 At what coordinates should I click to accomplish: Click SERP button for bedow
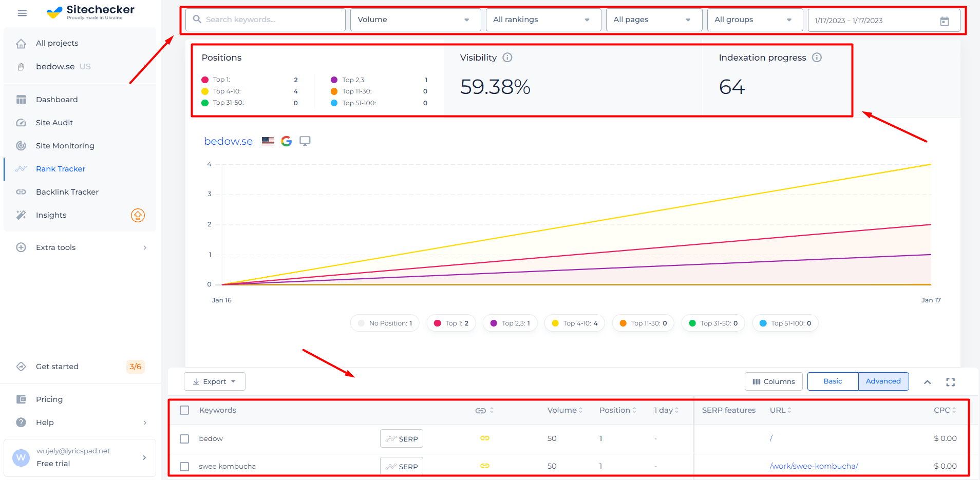(x=402, y=439)
